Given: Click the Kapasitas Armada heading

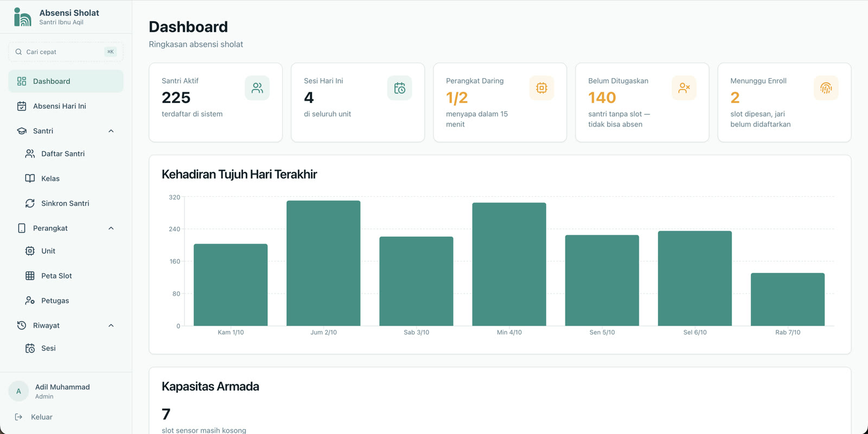Looking at the screenshot, I should [210, 386].
